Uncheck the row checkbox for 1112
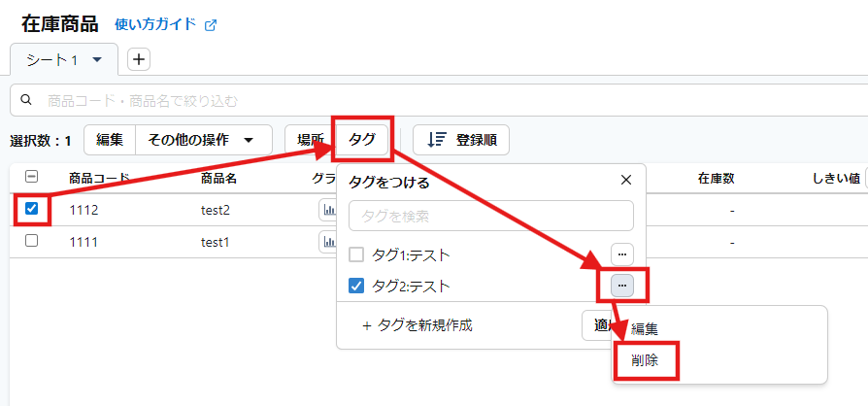 click(31, 209)
